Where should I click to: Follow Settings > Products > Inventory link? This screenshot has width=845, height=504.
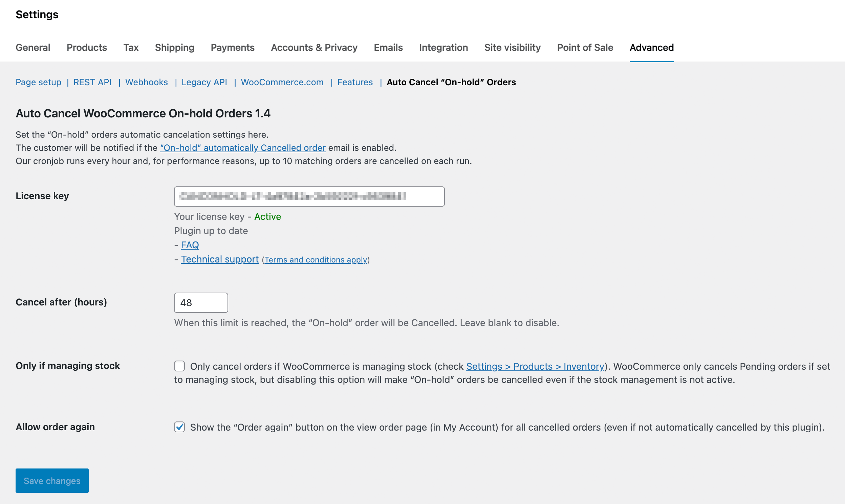click(x=535, y=366)
